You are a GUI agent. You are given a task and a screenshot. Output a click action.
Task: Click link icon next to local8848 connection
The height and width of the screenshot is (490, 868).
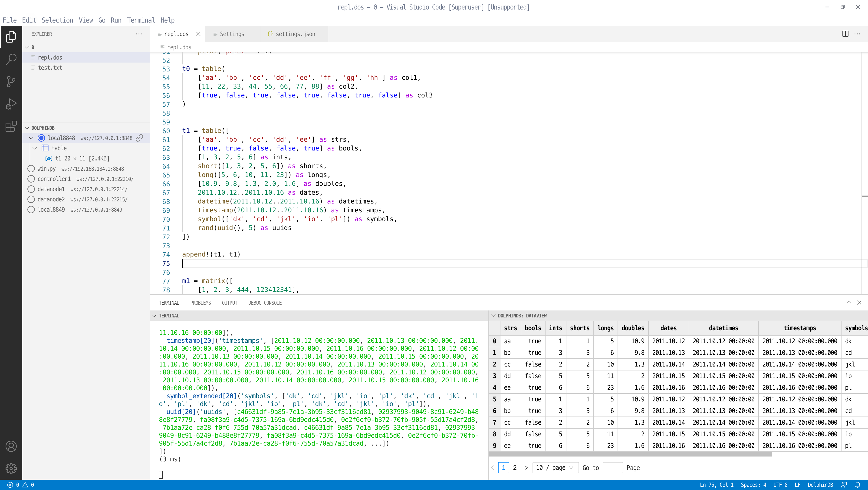(139, 138)
